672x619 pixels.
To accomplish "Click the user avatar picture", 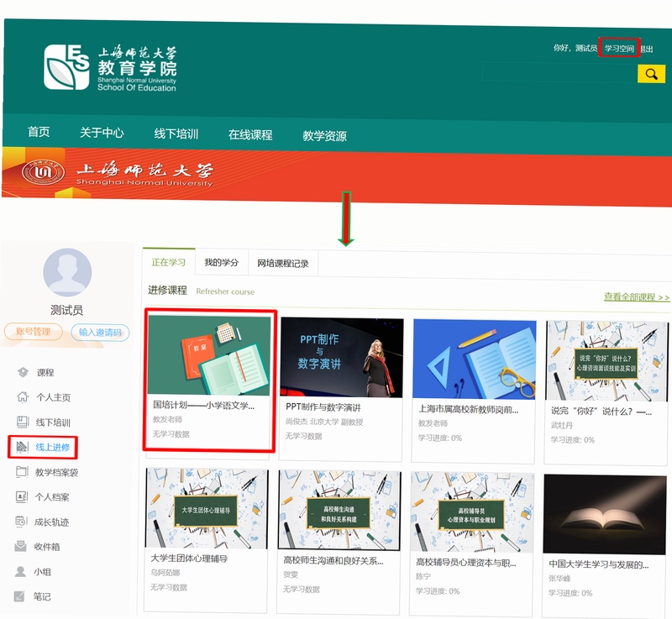I will tap(67, 272).
